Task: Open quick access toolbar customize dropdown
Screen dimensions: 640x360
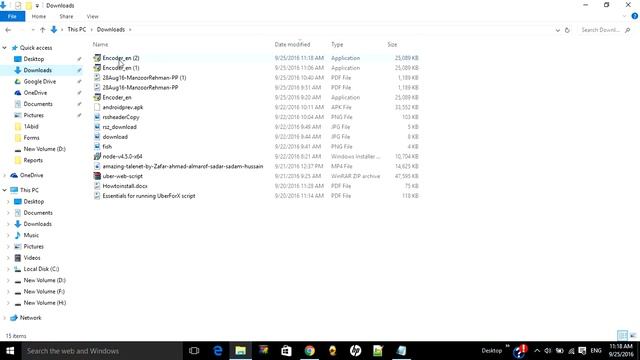Action: [x=37, y=6]
